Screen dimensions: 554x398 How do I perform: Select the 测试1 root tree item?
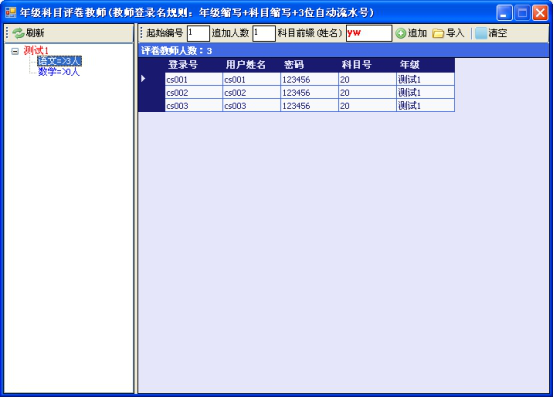coord(36,51)
